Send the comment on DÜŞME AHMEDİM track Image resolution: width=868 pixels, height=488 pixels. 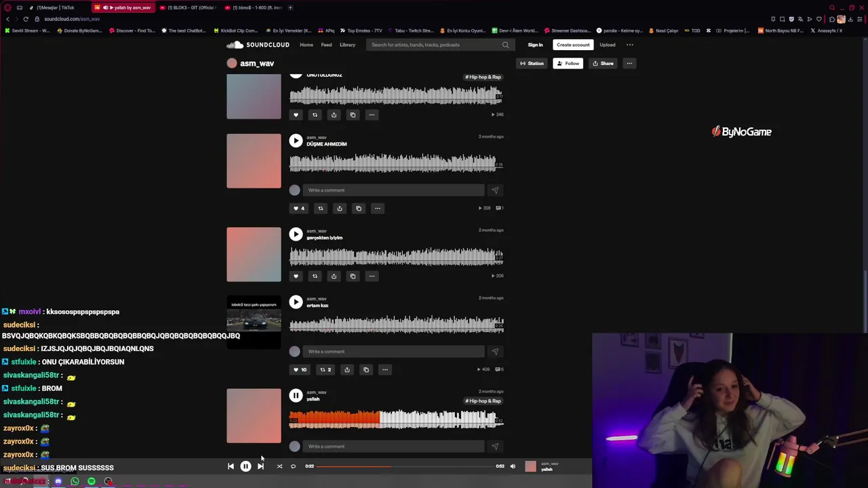click(x=495, y=190)
